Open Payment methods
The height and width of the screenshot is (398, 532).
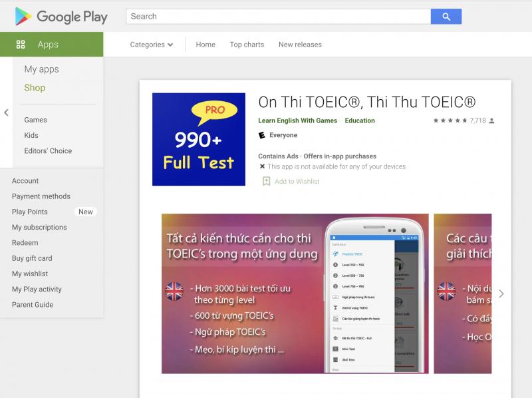point(41,196)
